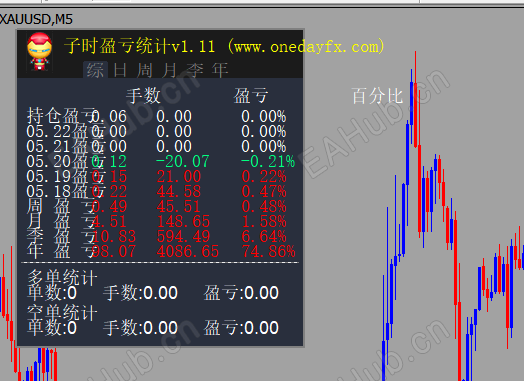Switch to the 日 daily tab
This screenshot has height=381, width=524.
(120, 70)
